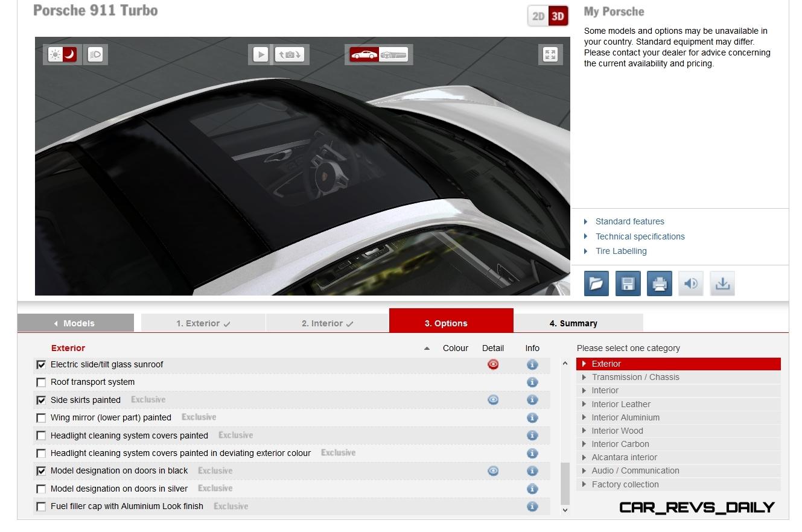Screen dimensions: 802x532
Task: Check Roof transport system option
Action: point(41,382)
